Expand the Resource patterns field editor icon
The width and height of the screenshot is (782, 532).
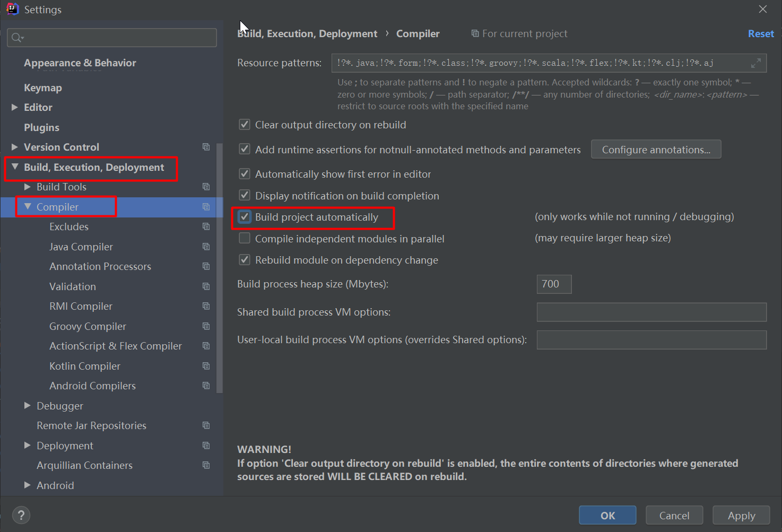[x=756, y=63]
